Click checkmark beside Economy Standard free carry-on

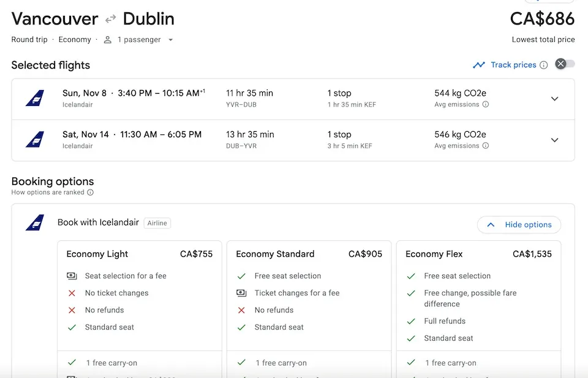241,362
